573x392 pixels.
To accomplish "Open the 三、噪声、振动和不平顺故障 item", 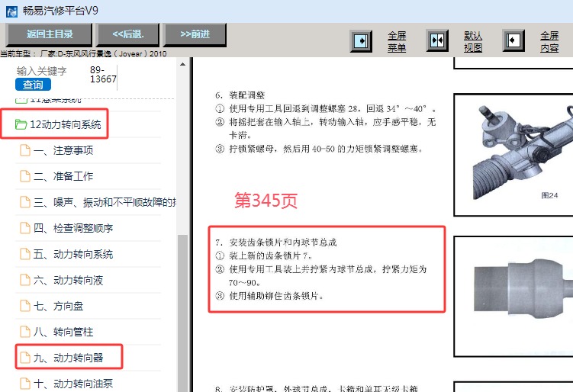I will click(98, 202).
